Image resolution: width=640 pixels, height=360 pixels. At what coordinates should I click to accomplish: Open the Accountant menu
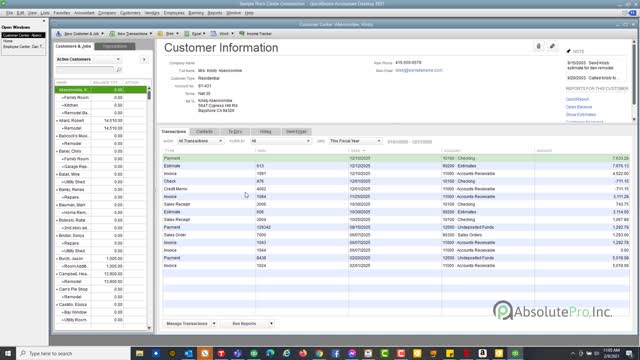pos(84,13)
